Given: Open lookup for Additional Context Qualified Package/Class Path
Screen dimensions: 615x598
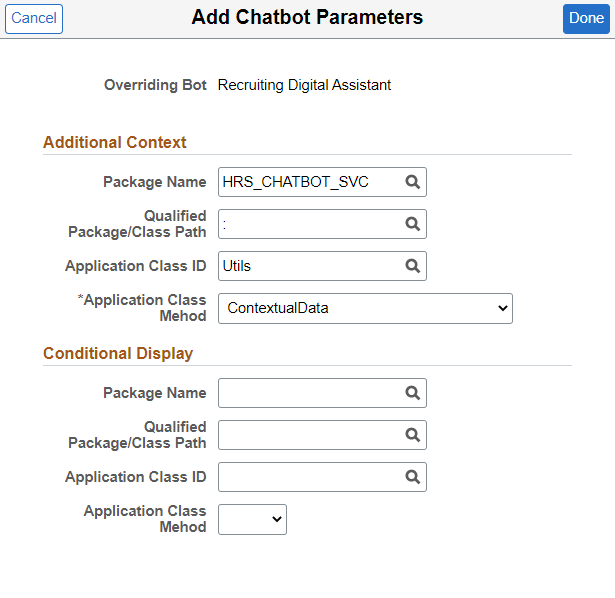Looking at the screenshot, I should (412, 224).
